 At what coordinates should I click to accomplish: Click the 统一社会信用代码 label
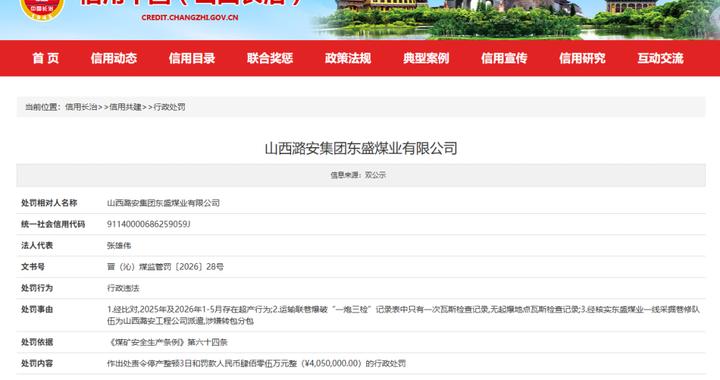point(53,224)
